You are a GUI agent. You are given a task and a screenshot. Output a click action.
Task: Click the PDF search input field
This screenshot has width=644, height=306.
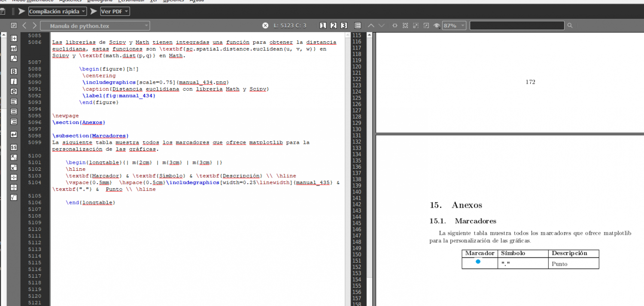517,25
